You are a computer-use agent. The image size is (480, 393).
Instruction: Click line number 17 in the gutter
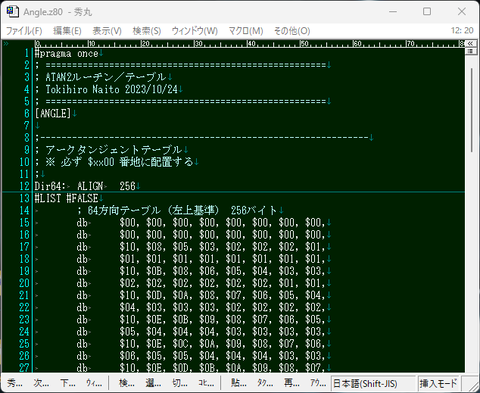(x=24, y=247)
